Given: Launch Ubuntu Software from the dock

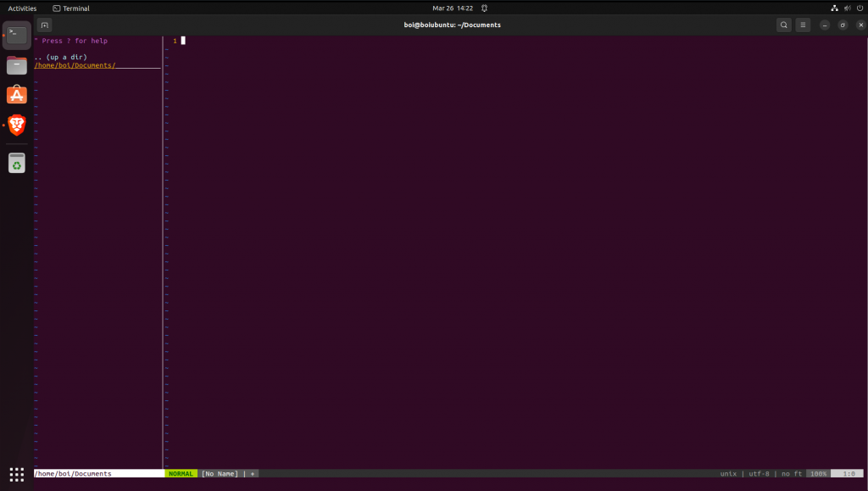Looking at the screenshot, I should (x=17, y=95).
